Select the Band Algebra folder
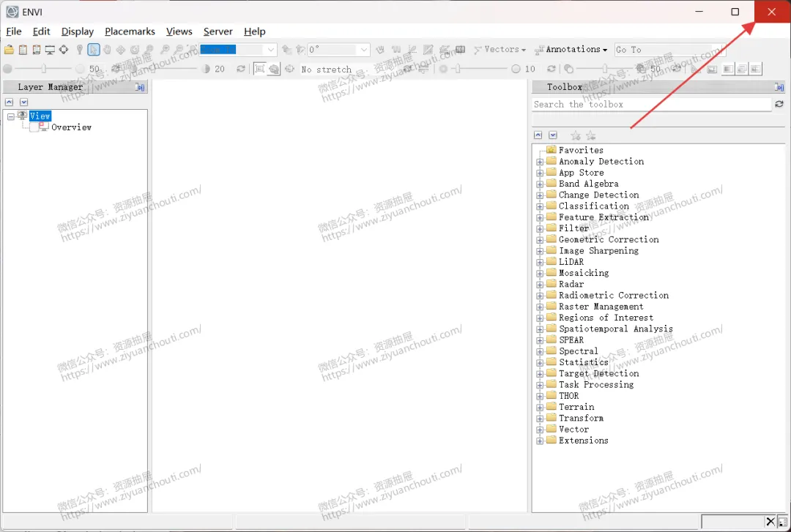Image resolution: width=791 pixels, height=532 pixels. point(588,184)
